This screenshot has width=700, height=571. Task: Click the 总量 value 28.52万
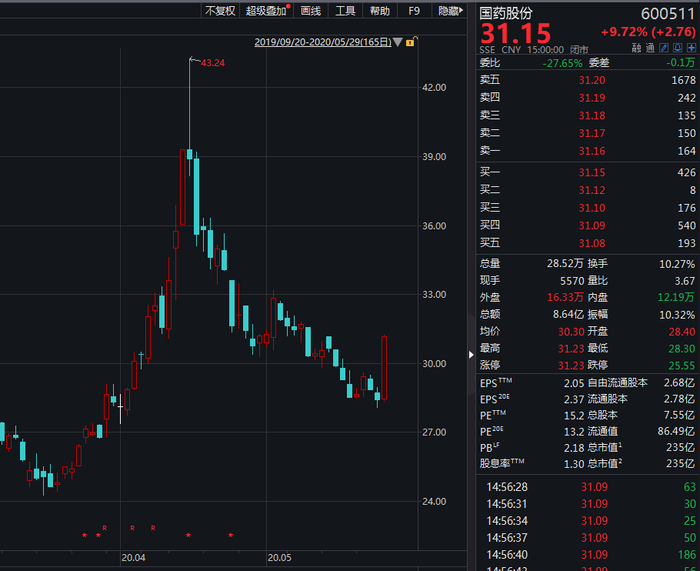point(565,263)
